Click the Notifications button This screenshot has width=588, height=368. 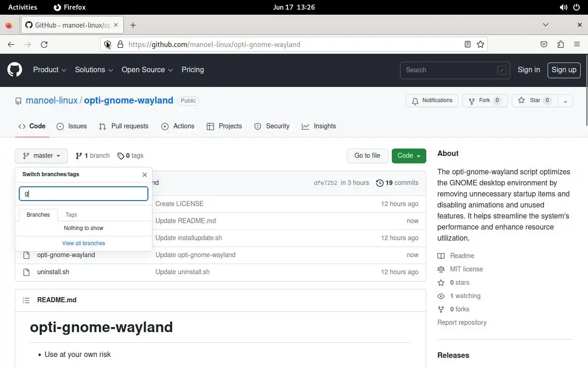[x=432, y=101]
